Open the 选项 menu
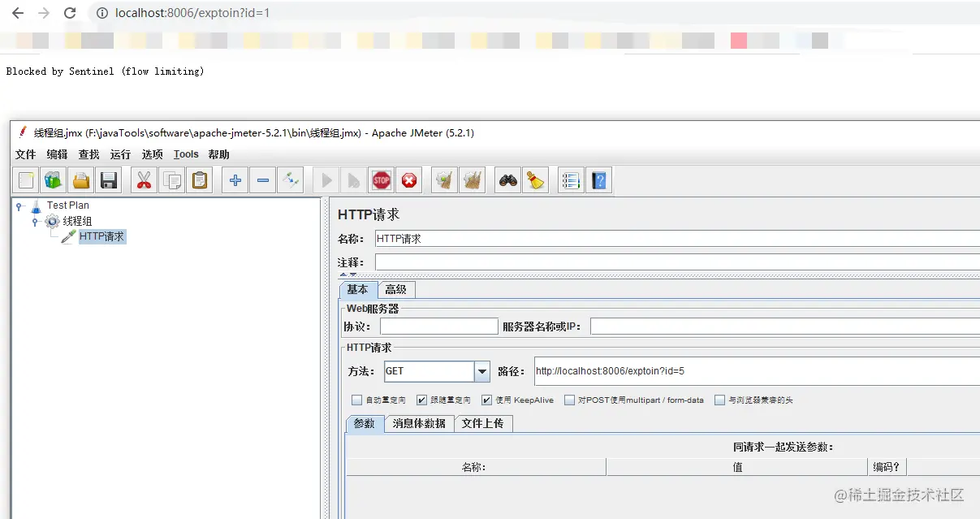The image size is (980, 519). (x=152, y=154)
